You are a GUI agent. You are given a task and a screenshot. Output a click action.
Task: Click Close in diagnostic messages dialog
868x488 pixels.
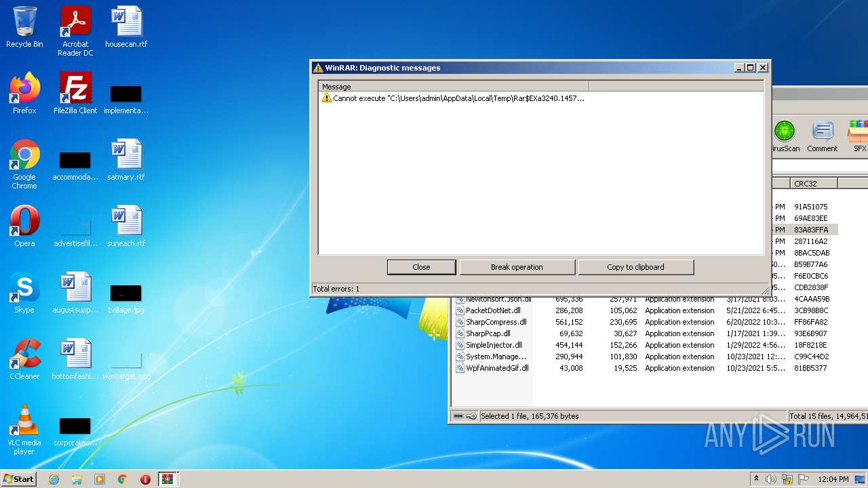[x=421, y=267]
